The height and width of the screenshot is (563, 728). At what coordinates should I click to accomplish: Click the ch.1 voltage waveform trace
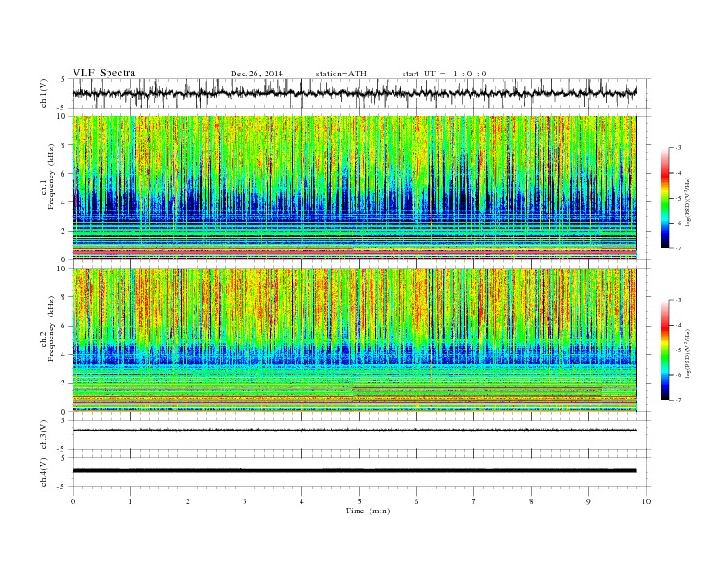point(354,93)
